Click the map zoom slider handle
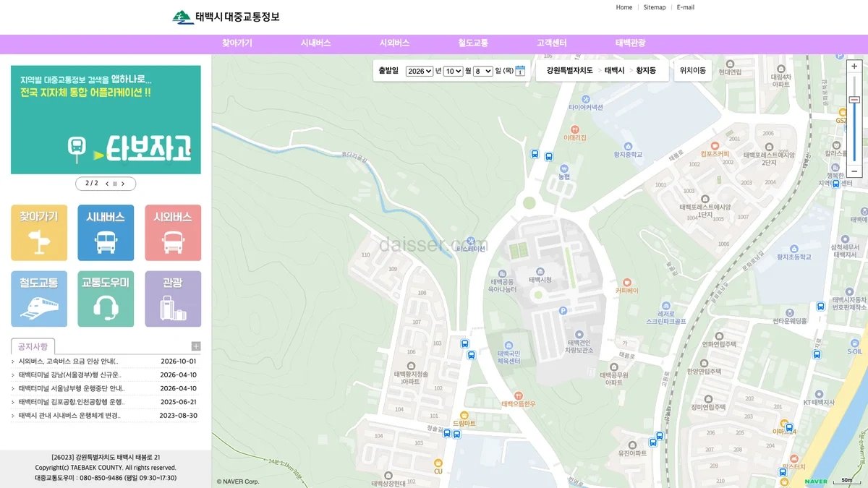 tap(854, 99)
